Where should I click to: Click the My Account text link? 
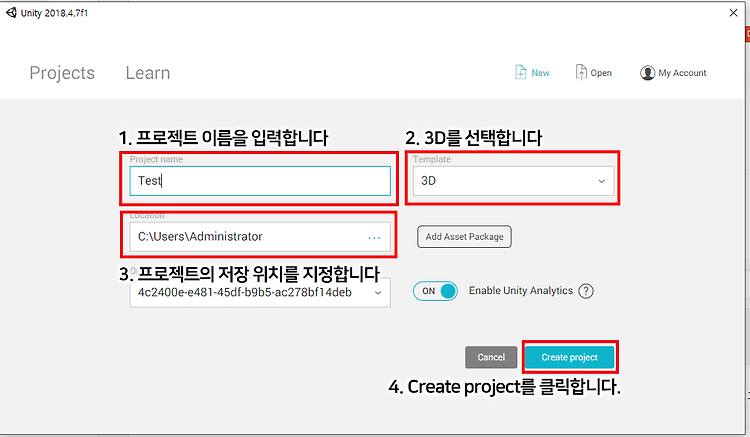pyautogui.click(x=683, y=73)
